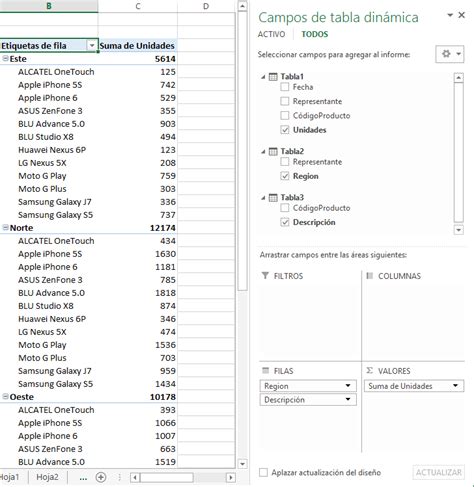Click worksheet vertical scrollbar down arrow
This screenshot has width=474, height=487.
tap(242, 464)
